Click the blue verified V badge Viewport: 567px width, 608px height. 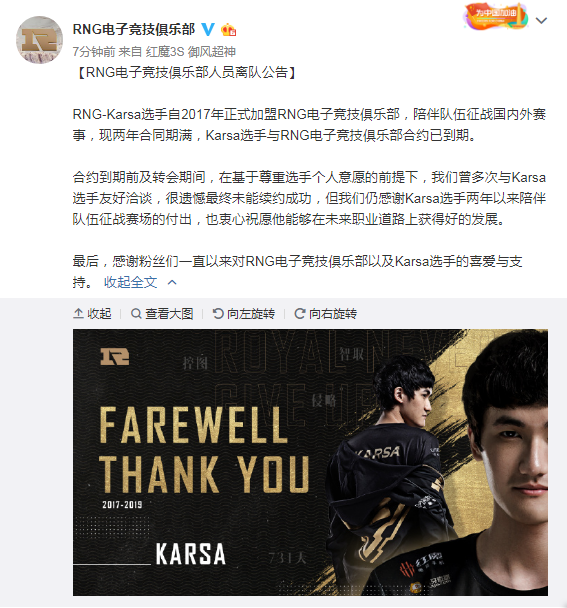pos(208,29)
